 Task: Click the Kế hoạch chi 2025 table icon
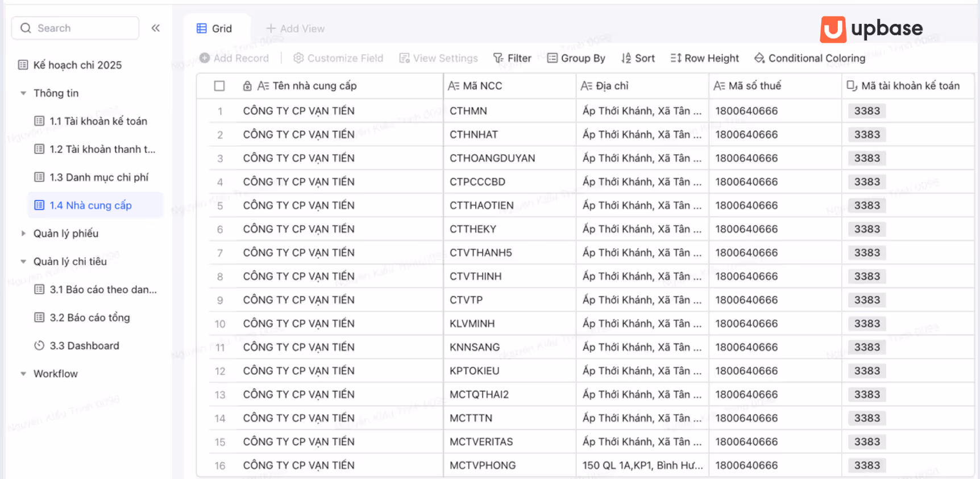pos(23,65)
